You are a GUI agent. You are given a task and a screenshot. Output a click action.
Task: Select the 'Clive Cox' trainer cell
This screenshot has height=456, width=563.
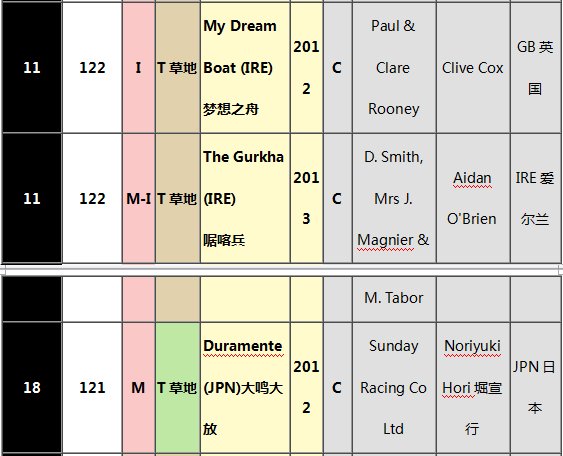tap(473, 68)
